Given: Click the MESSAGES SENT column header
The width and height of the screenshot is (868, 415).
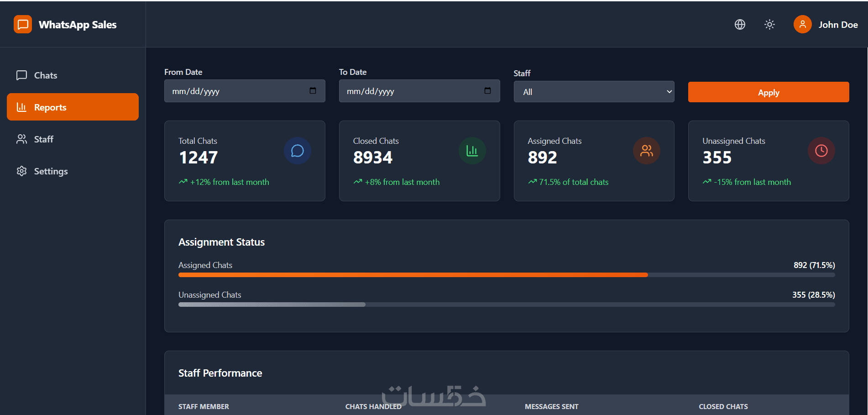Looking at the screenshot, I should click(551, 406).
